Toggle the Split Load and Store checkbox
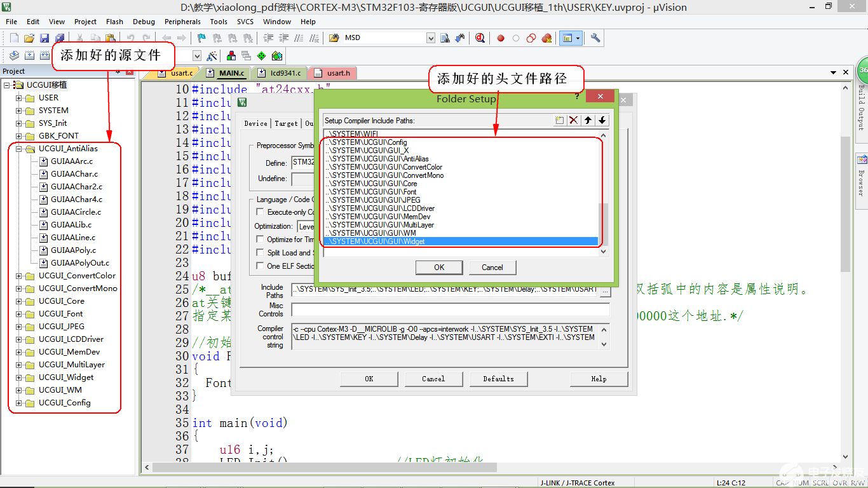Image resolution: width=868 pixels, height=488 pixels. pos(260,253)
